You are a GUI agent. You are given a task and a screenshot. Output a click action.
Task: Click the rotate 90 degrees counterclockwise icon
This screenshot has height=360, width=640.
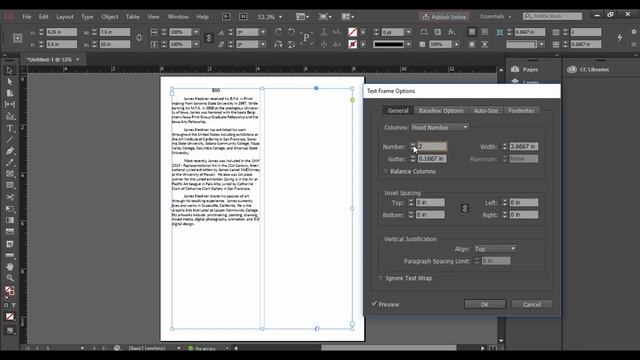click(x=291, y=32)
